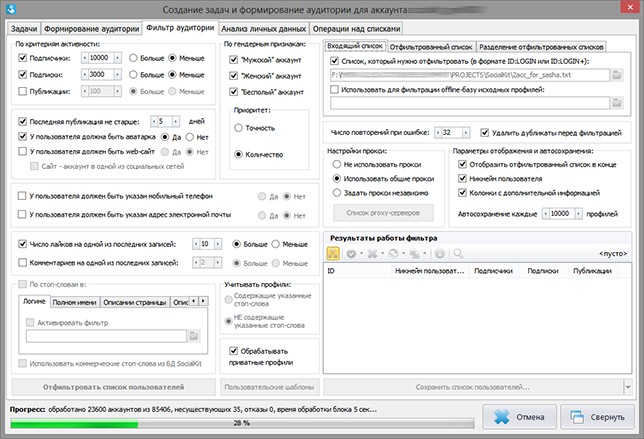644x439 pixels.
Task: Click the delete X icon in results toolbar
Action: coord(372,254)
